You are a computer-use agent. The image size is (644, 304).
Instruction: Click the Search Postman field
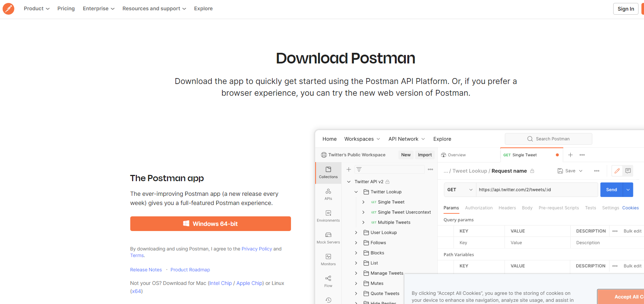tap(549, 139)
